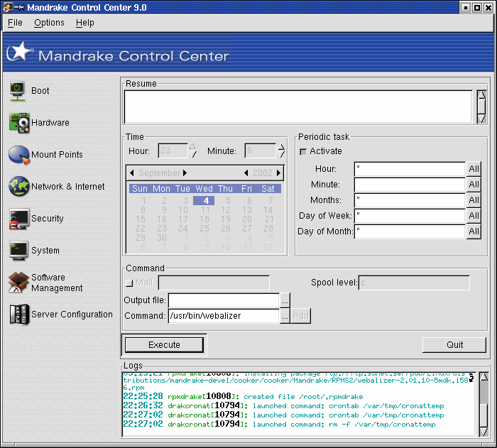Image resolution: width=497 pixels, height=448 pixels.
Task: Click the Add command button
Action: 300,316
